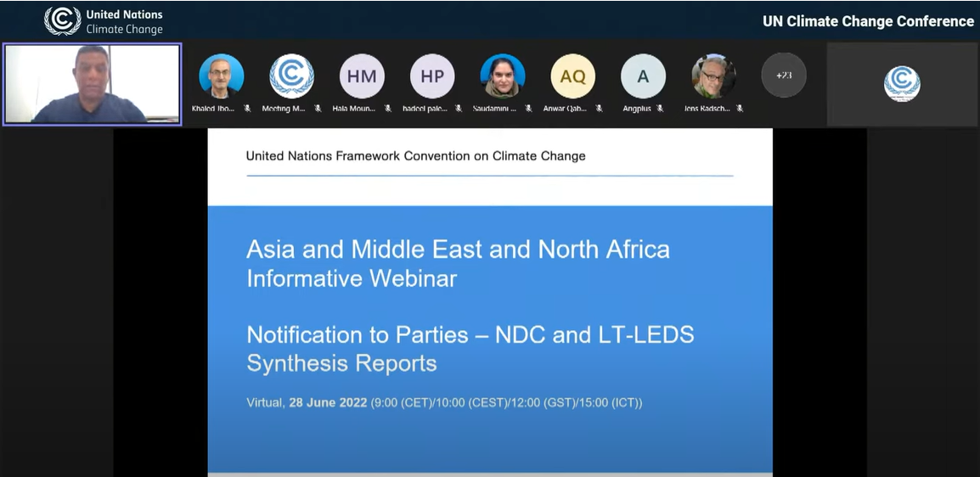
Task: Click muted mic icon beside 'Meeting M...'
Action: pos(318,109)
